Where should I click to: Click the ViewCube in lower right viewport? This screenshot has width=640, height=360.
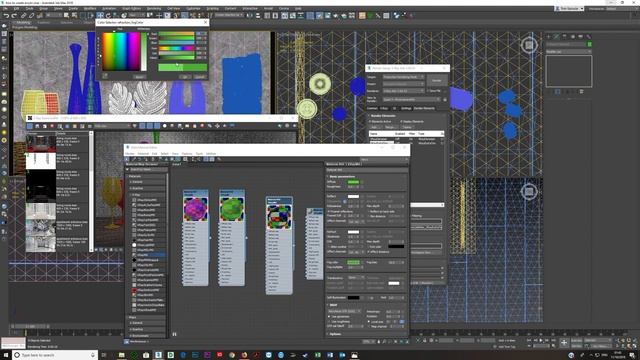pyautogui.click(x=529, y=191)
